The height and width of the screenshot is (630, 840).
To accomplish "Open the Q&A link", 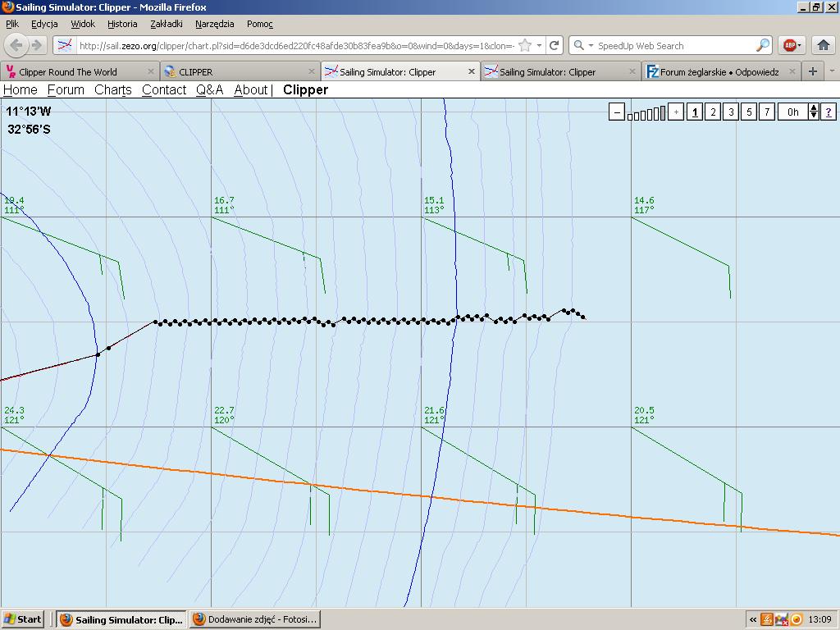I will (x=209, y=90).
